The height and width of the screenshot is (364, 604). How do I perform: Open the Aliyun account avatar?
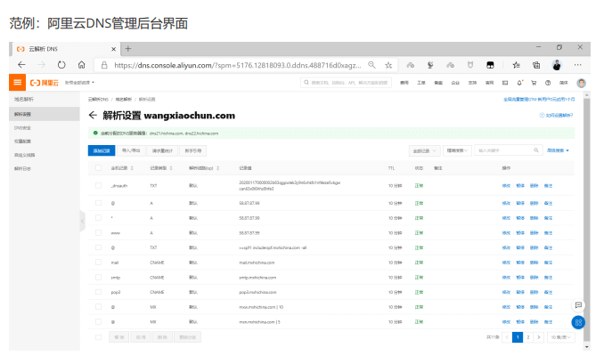581,83
